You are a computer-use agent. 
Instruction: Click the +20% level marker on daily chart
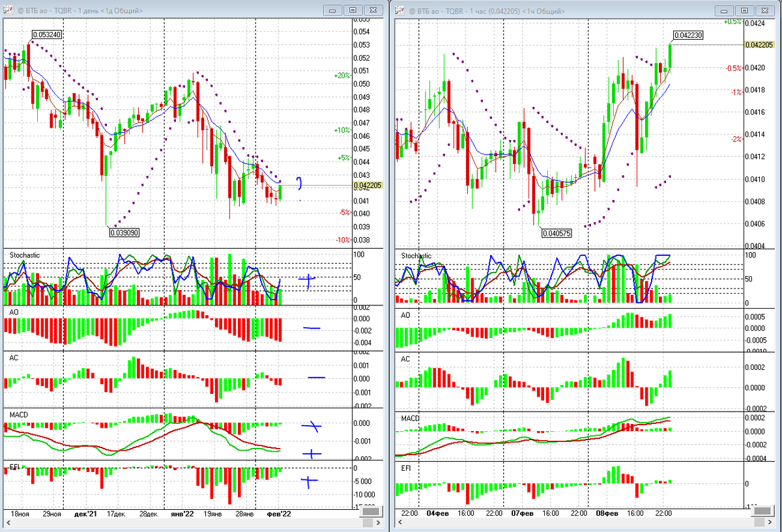coord(341,76)
